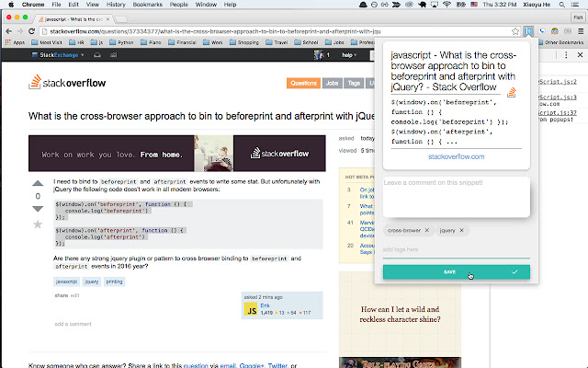Open the School bookmarks folder
588x368 pixels.
point(306,42)
